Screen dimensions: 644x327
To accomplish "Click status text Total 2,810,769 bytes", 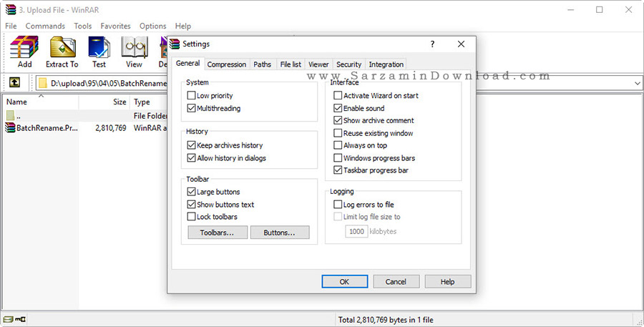I will coord(386,320).
